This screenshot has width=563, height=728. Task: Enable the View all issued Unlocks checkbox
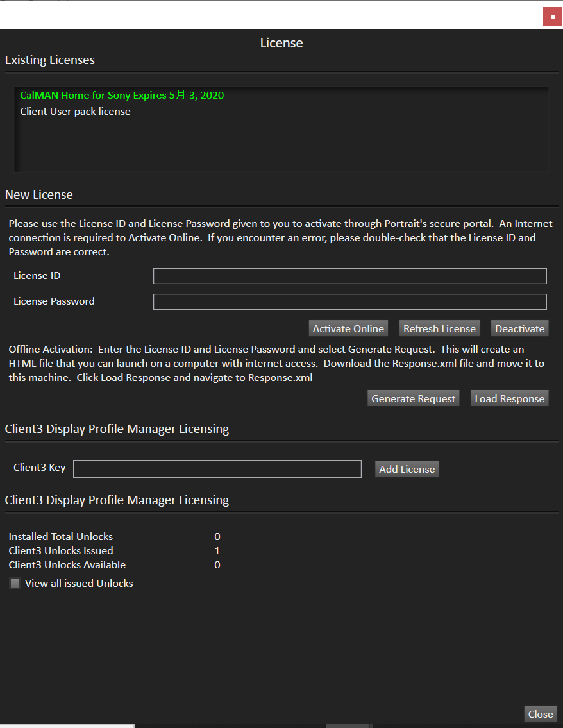coord(15,583)
